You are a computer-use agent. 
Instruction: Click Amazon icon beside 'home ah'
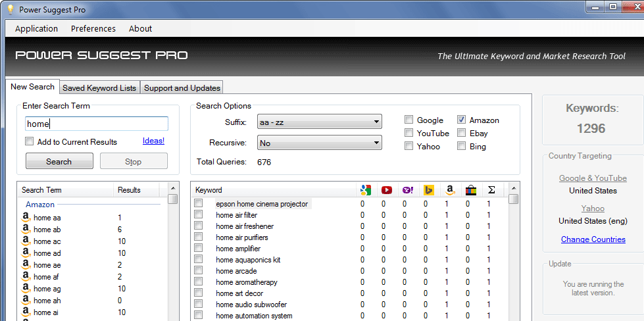tap(26, 301)
